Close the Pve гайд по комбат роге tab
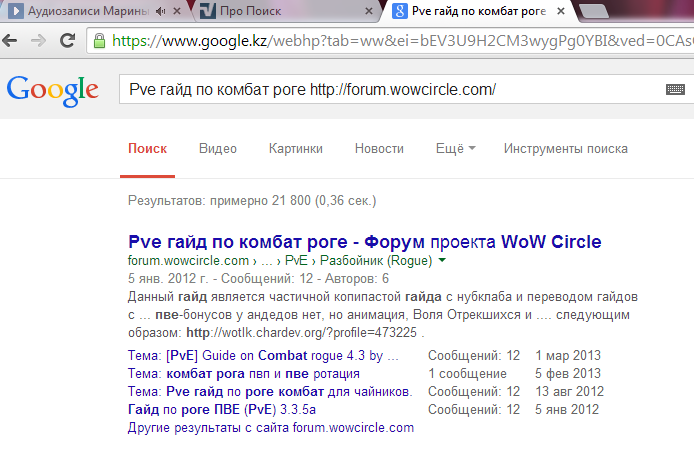 point(561,11)
